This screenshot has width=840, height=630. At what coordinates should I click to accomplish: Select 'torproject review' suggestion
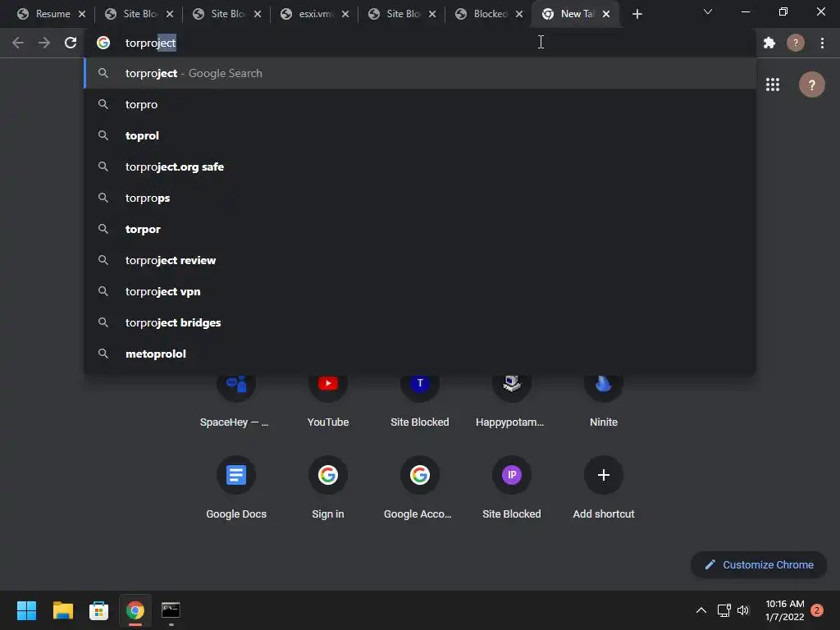420,260
